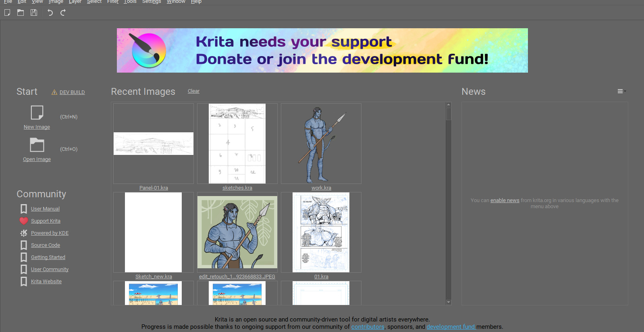
Task: Click the KDE gear logo icon
Action: coord(24,233)
